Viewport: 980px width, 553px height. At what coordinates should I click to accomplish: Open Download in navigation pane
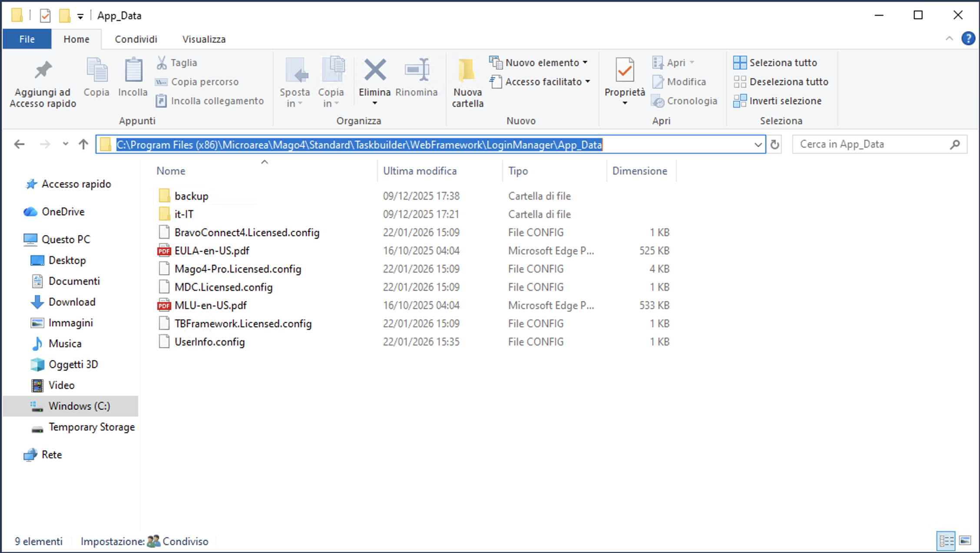[72, 302]
